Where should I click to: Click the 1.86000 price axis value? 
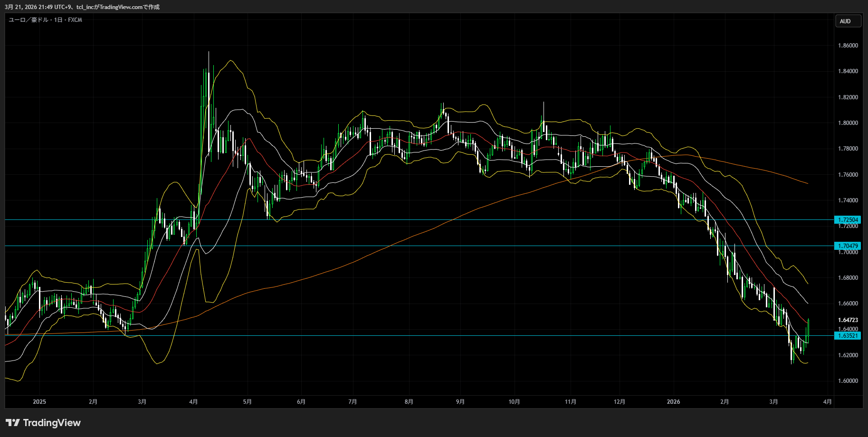(x=848, y=46)
